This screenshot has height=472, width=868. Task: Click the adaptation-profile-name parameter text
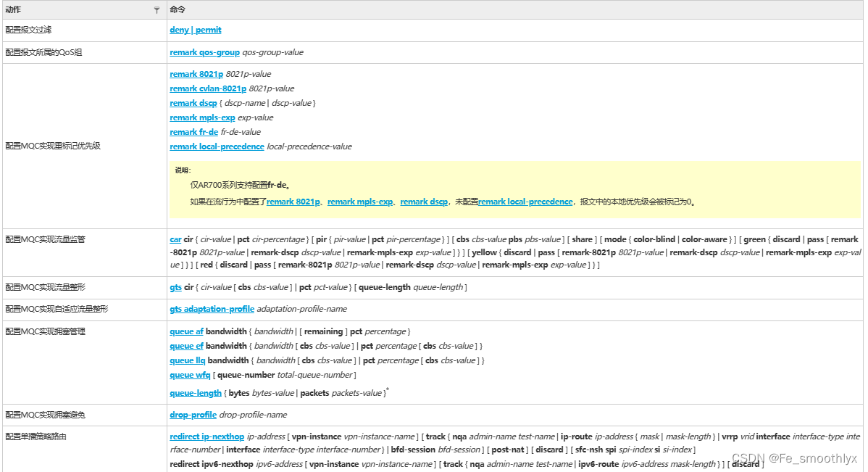[x=301, y=309]
